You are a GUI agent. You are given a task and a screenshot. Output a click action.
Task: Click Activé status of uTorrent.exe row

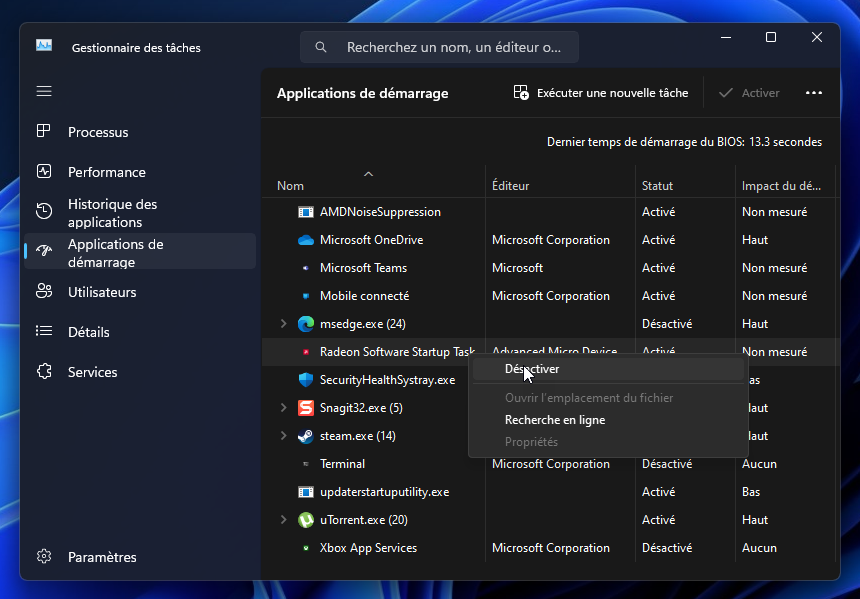point(658,519)
